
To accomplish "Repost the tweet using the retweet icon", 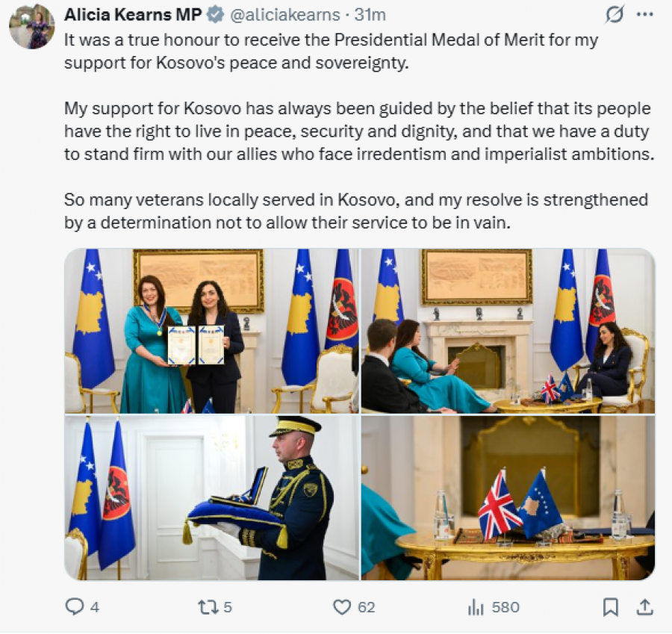I will click(208, 607).
